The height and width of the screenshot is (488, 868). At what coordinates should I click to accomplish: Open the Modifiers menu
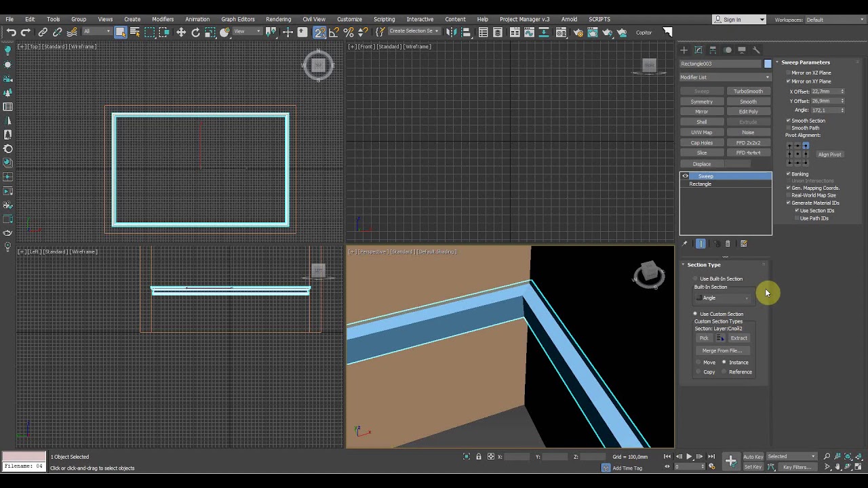[163, 19]
